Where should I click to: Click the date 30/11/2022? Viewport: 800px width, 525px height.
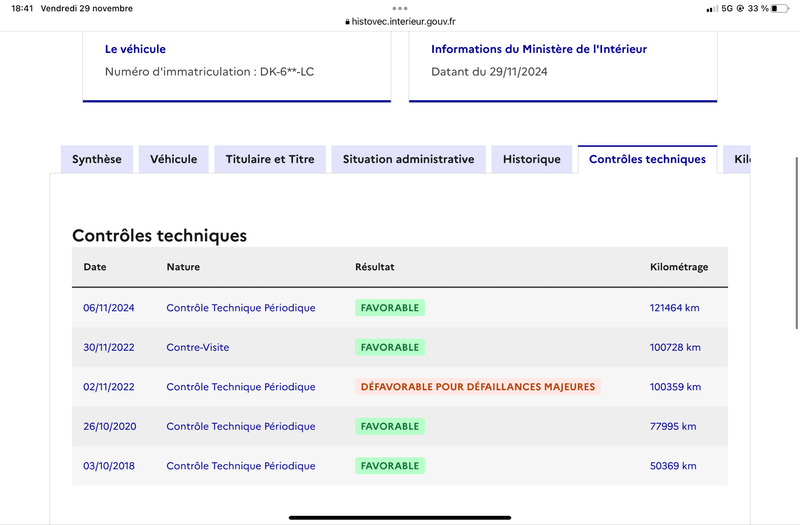109,347
